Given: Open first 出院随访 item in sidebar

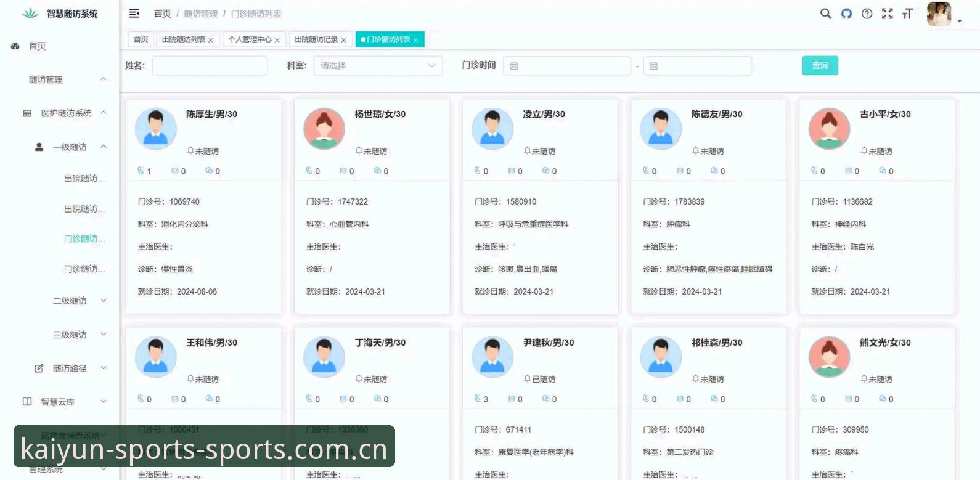Looking at the screenshot, I should (84, 179).
